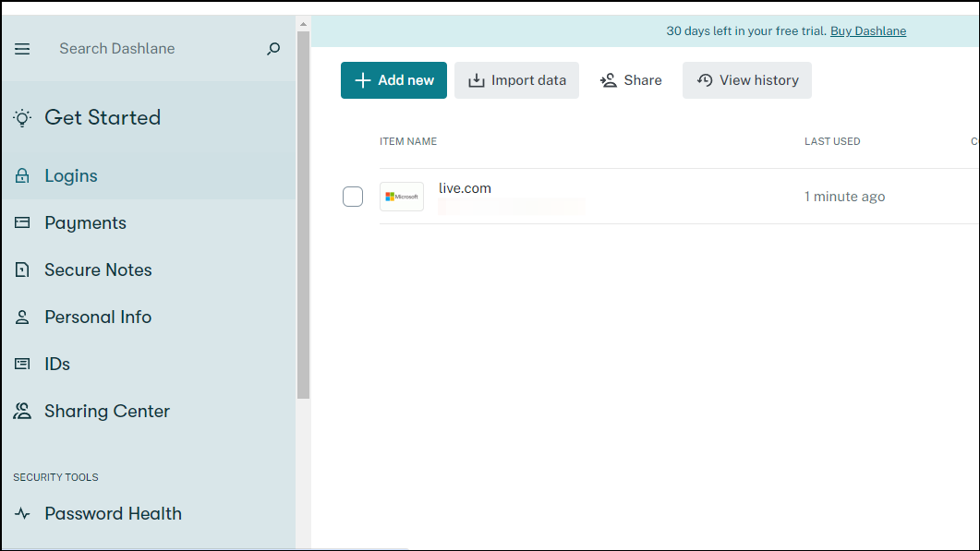Image resolution: width=980 pixels, height=551 pixels.
Task: Open the hamburger menu icon
Action: [x=22, y=49]
